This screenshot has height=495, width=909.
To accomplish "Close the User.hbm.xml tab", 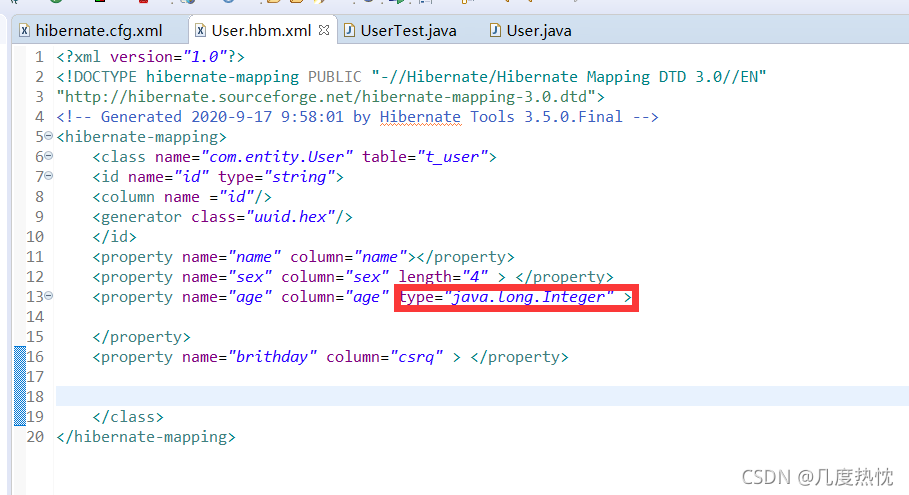I will click(324, 30).
